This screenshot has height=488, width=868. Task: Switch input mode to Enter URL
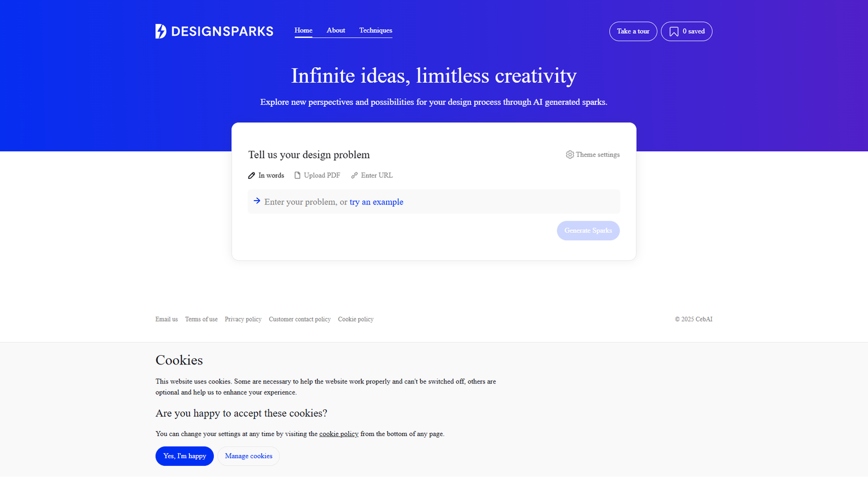376,175
